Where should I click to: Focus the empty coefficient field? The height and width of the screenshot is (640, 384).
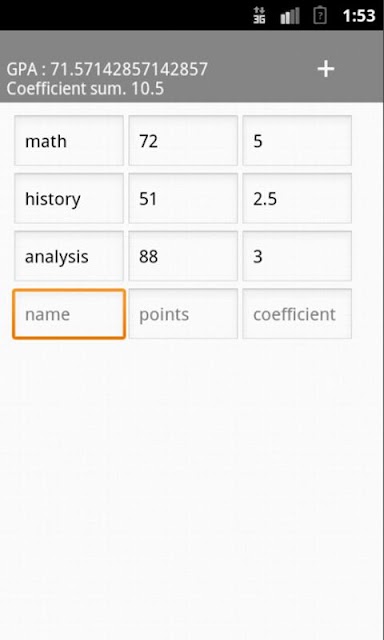point(297,314)
